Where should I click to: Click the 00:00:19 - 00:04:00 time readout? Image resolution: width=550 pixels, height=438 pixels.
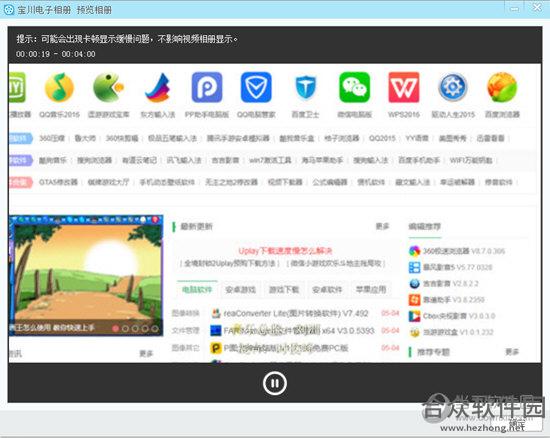pyautogui.click(x=55, y=54)
